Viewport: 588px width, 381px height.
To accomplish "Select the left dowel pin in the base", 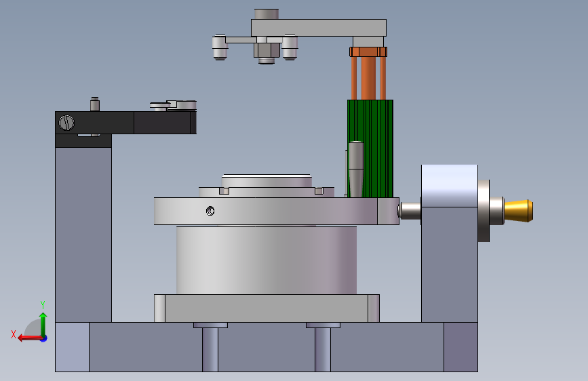I will click(x=210, y=347).
